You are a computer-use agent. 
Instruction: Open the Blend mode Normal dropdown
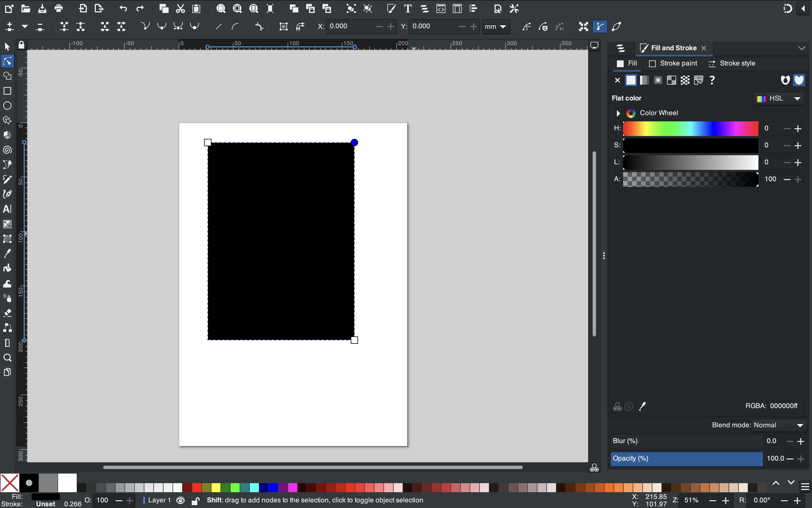tap(778, 425)
